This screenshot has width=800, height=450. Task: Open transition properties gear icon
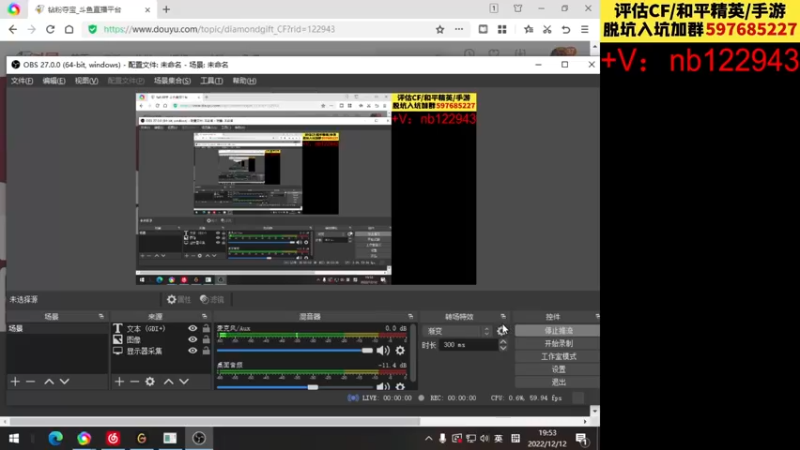coord(502,331)
